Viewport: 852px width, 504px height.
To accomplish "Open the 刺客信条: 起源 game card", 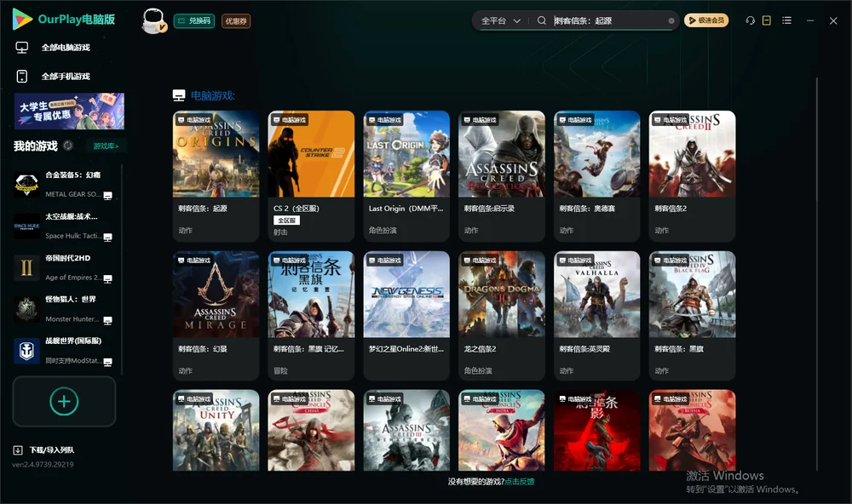I will pyautogui.click(x=216, y=176).
